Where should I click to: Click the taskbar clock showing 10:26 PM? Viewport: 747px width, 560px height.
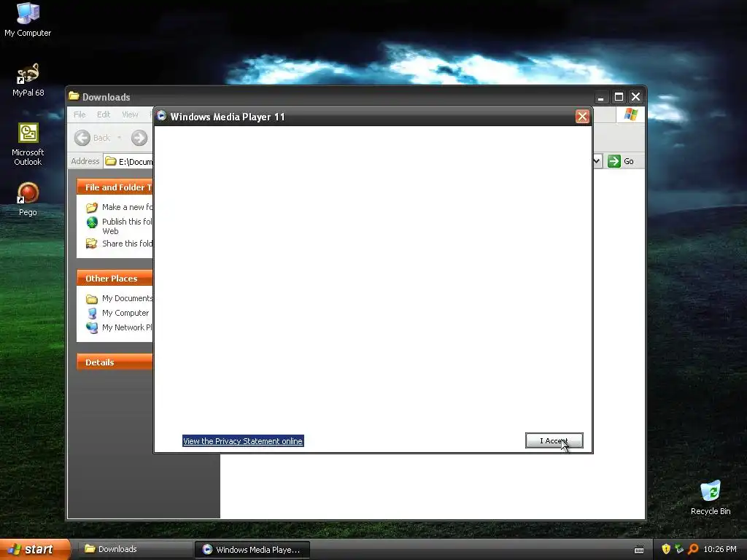pos(720,549)
